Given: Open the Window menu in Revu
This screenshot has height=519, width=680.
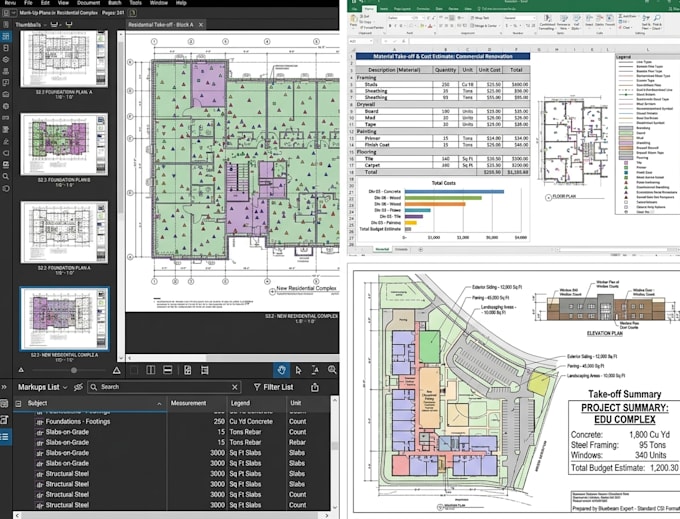Looking at the screenshot, I should point(159,3).
